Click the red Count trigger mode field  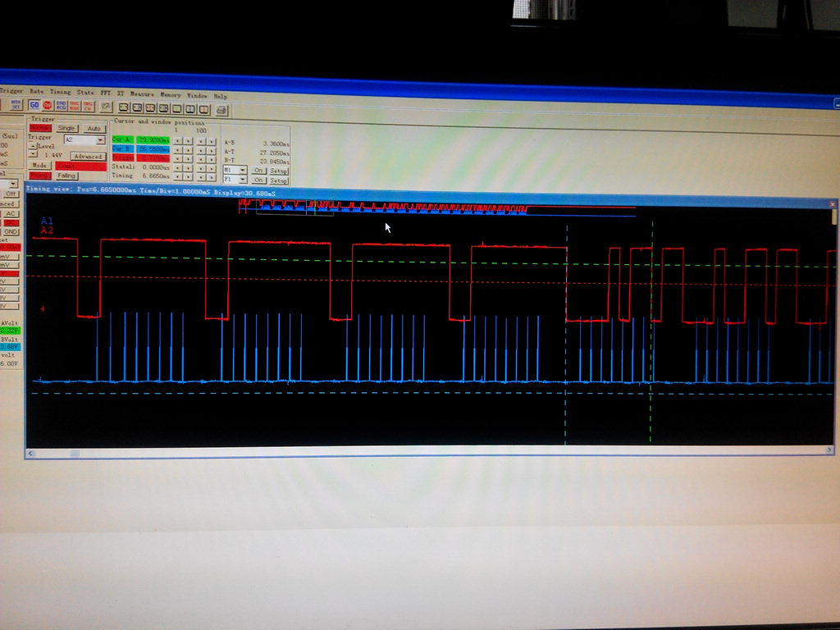81,166
